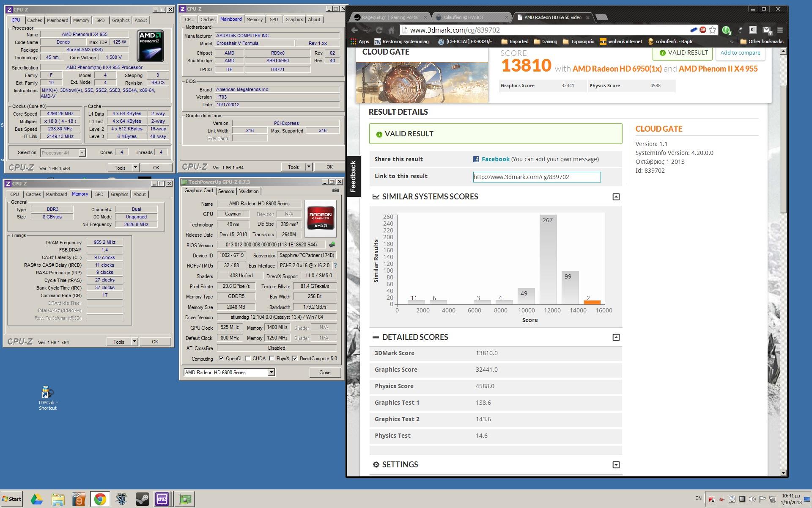Click the GPU-Z BIOS save chip icon
The image size is (812, 508).
(x=332, y=245)
